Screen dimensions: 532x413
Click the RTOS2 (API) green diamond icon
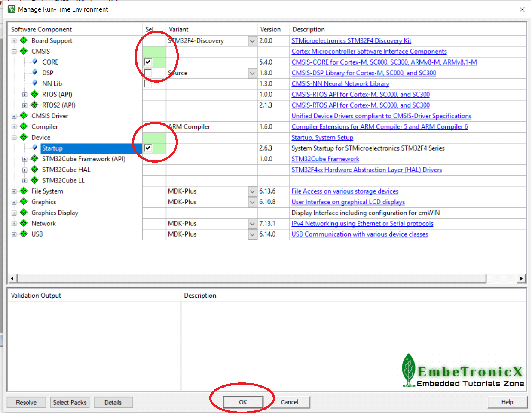(35, 105)
